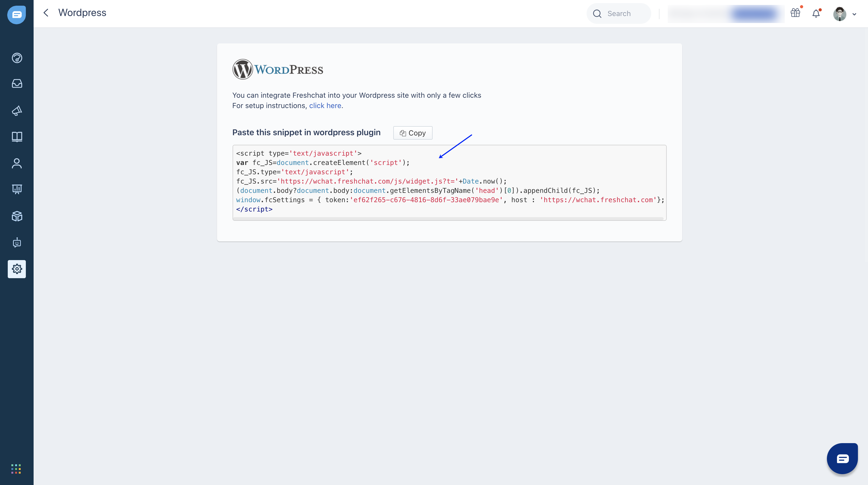Screen dimensions: 868x485
Task: Follow the 'click here' setup instructions link
Action: pyautogui.click(x=325, y=105)
